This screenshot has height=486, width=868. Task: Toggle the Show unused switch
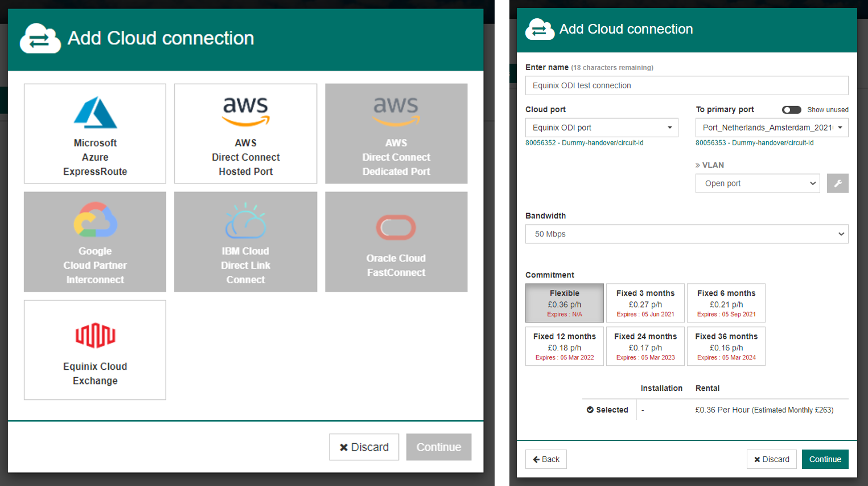tap(791, 110)
